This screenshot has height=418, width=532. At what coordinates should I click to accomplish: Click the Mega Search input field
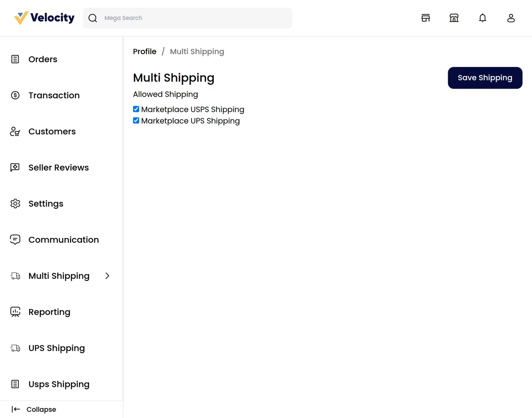point(186,18)
